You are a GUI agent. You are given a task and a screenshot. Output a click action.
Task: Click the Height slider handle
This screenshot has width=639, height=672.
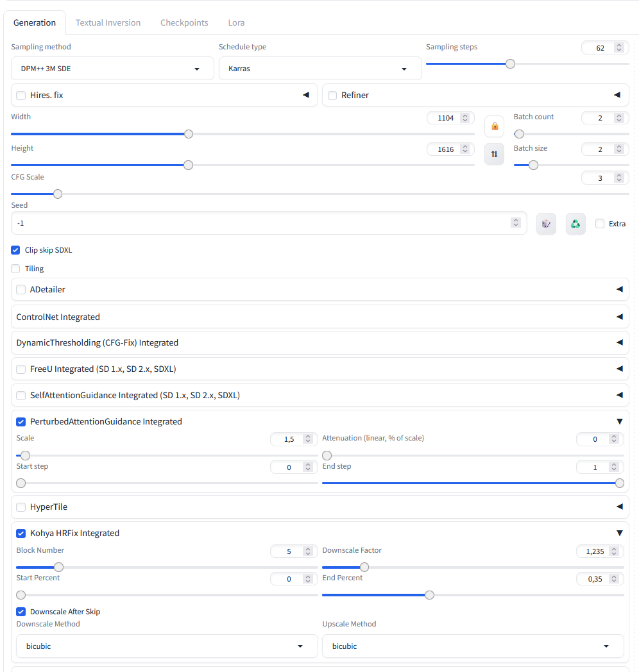[188, 165]
